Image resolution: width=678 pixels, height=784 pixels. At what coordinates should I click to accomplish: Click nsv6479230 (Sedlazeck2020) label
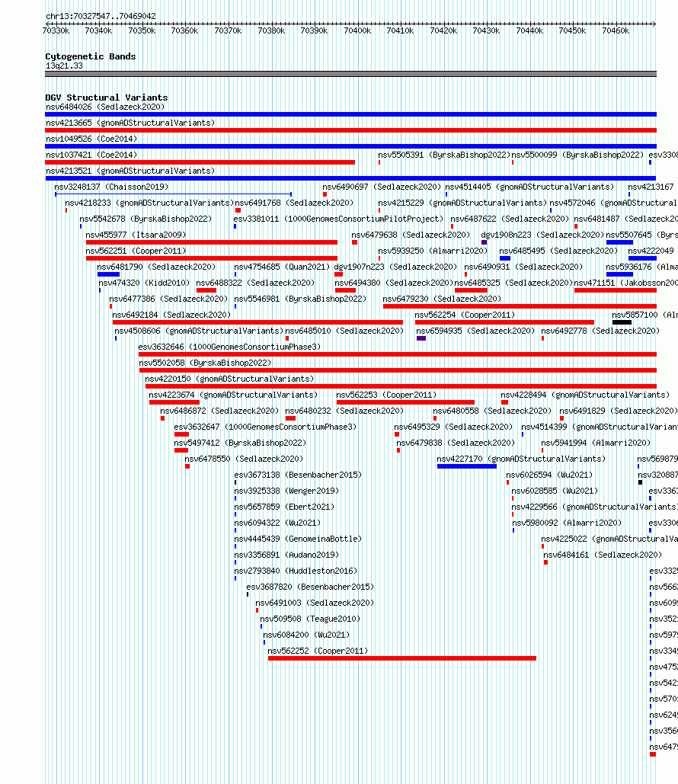click(x=442, y=299)
